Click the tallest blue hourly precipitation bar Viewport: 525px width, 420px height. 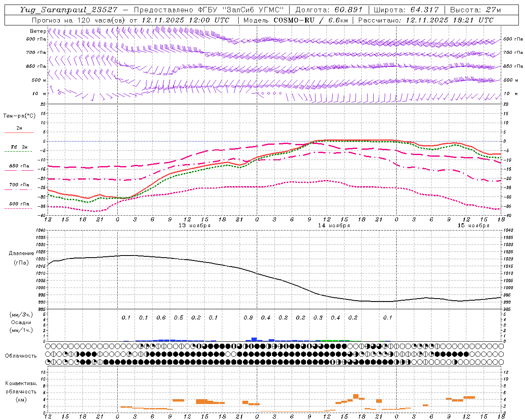(254, 339)
